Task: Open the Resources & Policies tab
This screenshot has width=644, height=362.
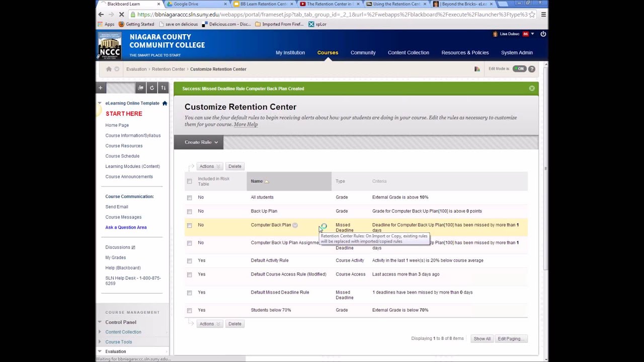Action: pos(465,52)
